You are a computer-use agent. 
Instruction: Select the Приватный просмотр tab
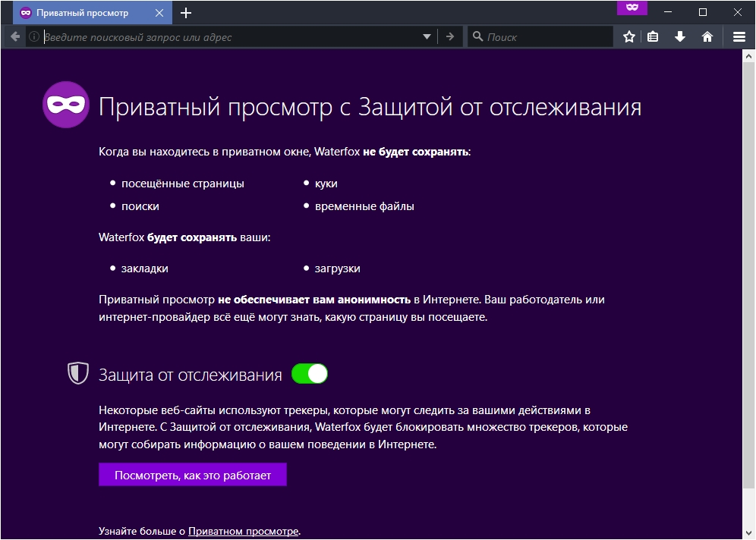pos(92,13)
